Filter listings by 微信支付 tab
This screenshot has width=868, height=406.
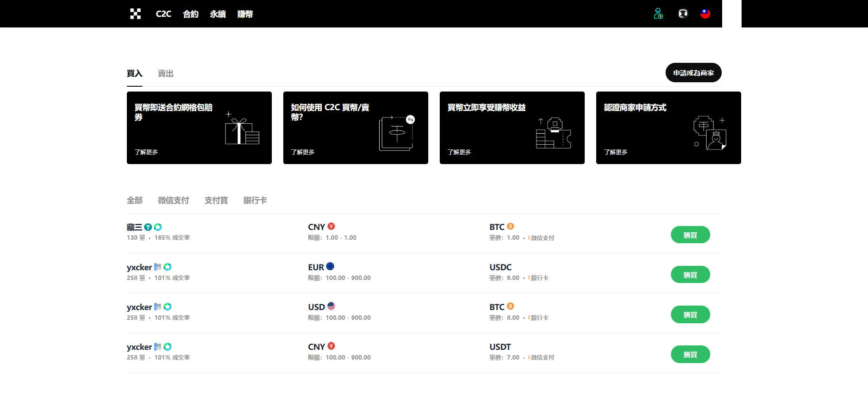[x=173, y=200]
